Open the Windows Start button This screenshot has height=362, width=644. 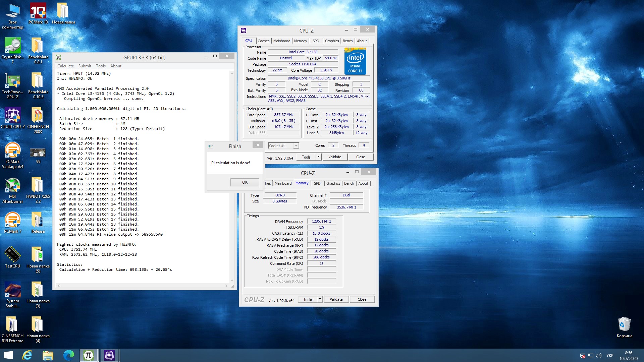coord(8,355)
